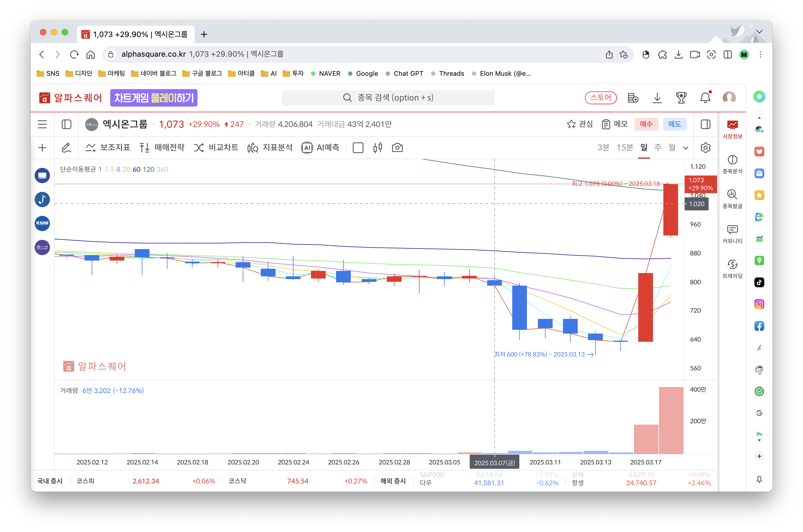Open the notifications bell icon
The image size is (803, 532).
pyautogui.click(x=705, y=98)
